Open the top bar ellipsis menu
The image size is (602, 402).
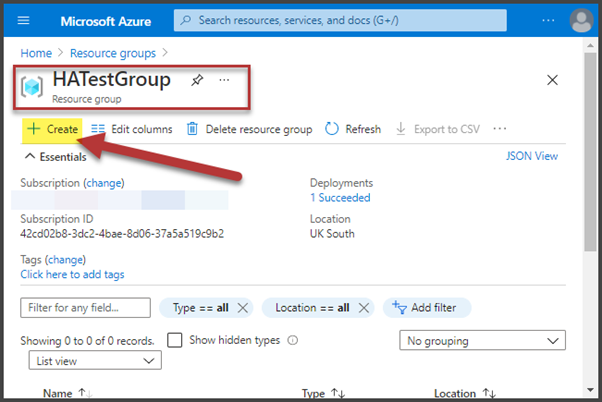point(548,20)
